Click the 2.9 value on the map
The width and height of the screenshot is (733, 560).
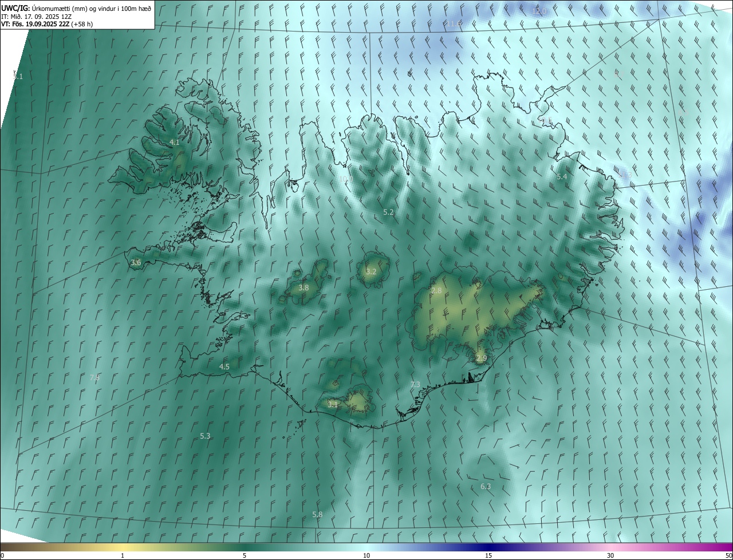[481, 358]
